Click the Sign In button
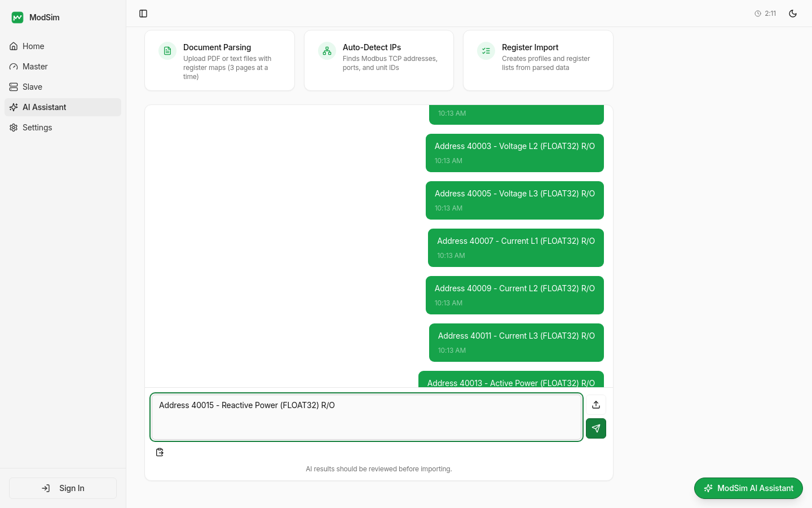This screenshot has width=812, height=508. coord(63,488)
